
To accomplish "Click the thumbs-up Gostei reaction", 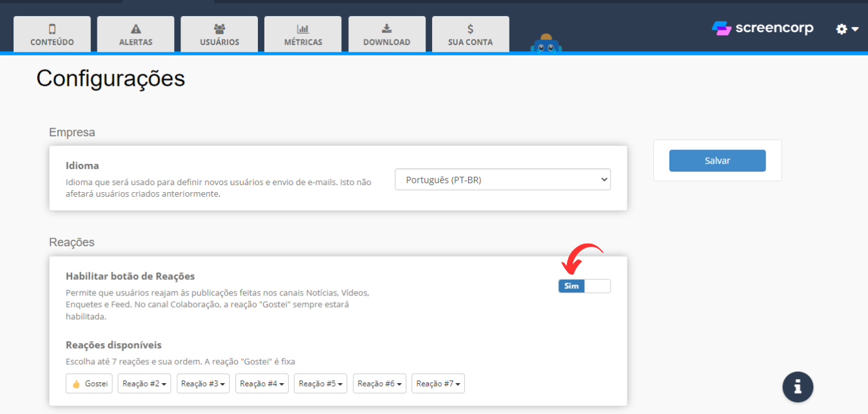I will tap(90, 384).
